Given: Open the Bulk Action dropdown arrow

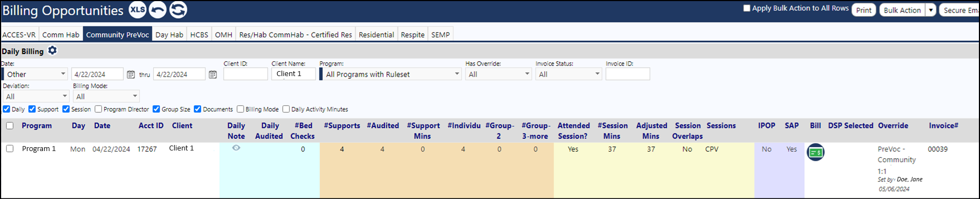Looking at the screenshot, I should pos(930,10).
